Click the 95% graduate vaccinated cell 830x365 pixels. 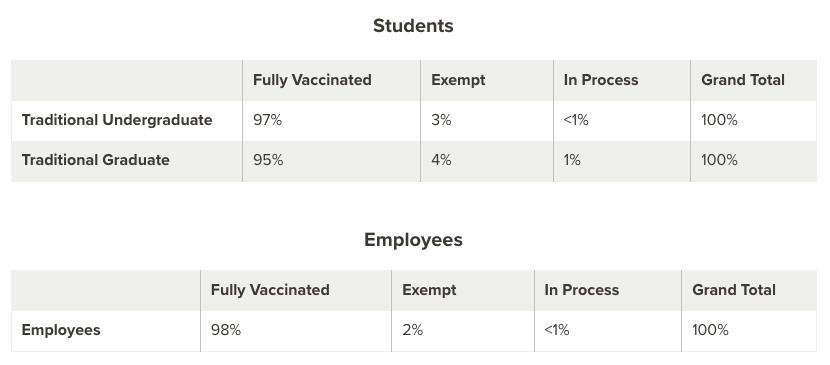(268, 160)
